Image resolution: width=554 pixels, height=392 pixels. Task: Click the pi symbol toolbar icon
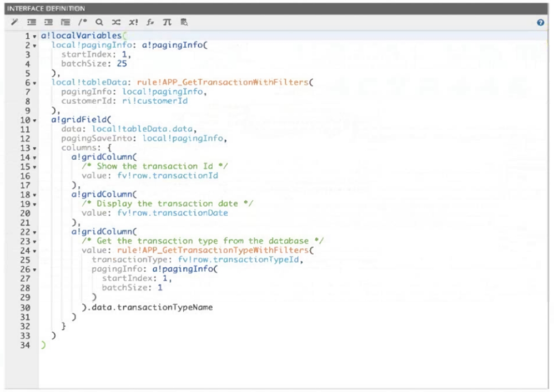pyautogui.click(x=167, y=22)
